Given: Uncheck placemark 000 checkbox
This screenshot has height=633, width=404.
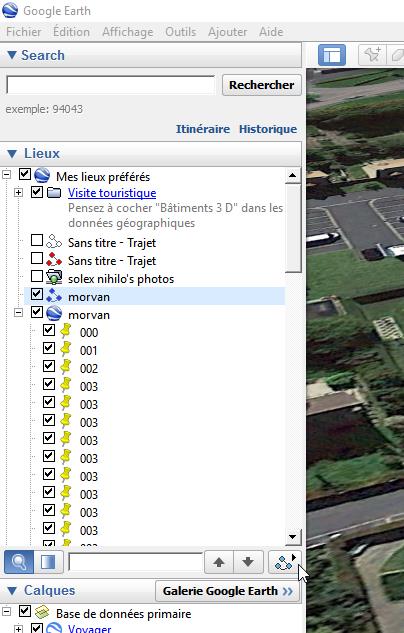Looking at the screenshot, I should coord(49,330).
